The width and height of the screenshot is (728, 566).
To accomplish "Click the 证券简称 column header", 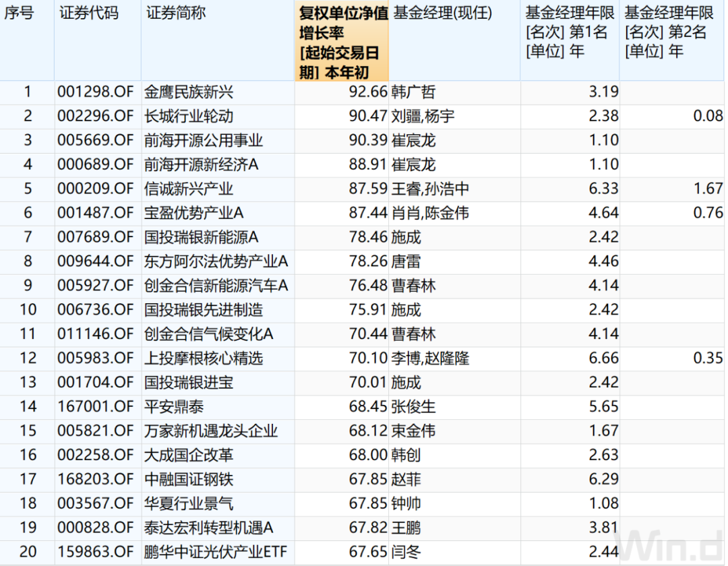I will point(176,13).
